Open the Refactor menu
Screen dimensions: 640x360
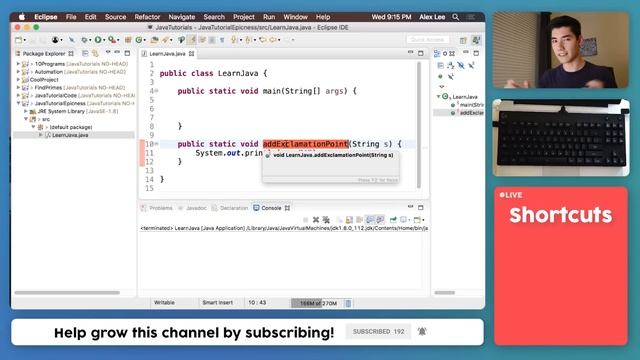(147, 17)
